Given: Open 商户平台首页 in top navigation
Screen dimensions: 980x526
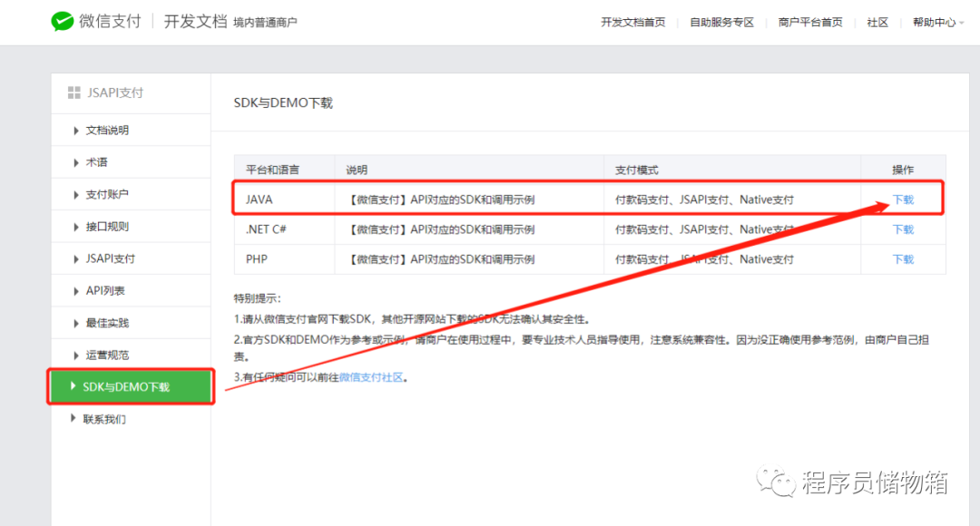Looking at the screenshot, I should pos(810,23).
